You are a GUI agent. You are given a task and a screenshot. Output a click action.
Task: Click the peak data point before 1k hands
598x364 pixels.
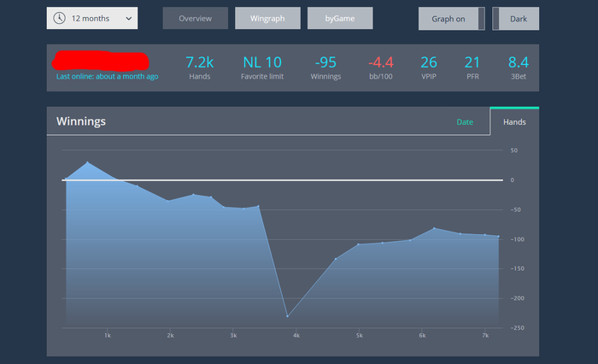(x=87, y=162)
